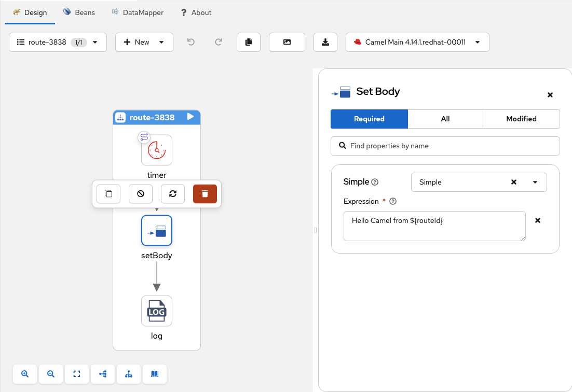This screenshot has height=392, width=572.
Task: Click the route-3838 group header icon
Action: [120, 118]
